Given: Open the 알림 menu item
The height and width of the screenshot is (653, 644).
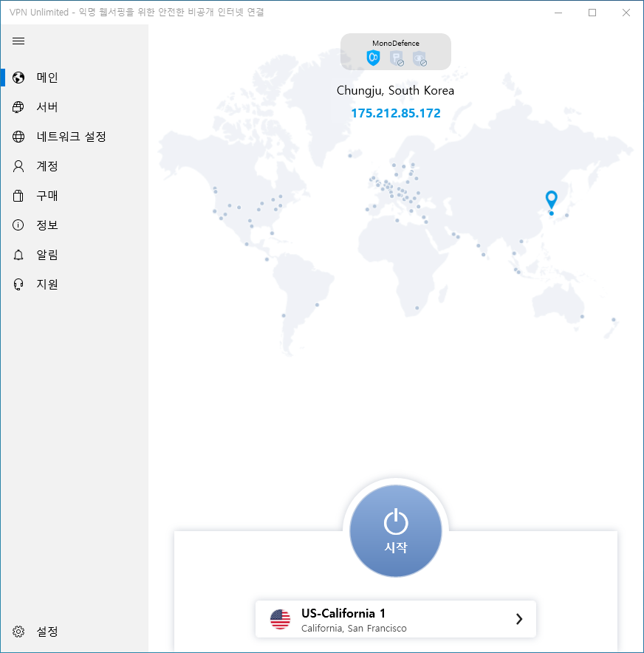Looking at the screenshot, I should pos(75,255).
